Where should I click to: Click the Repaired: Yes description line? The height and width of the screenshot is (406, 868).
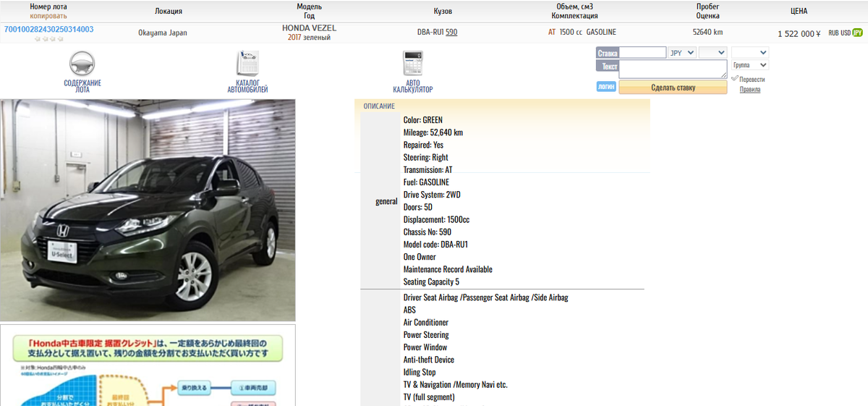[423, 145]
